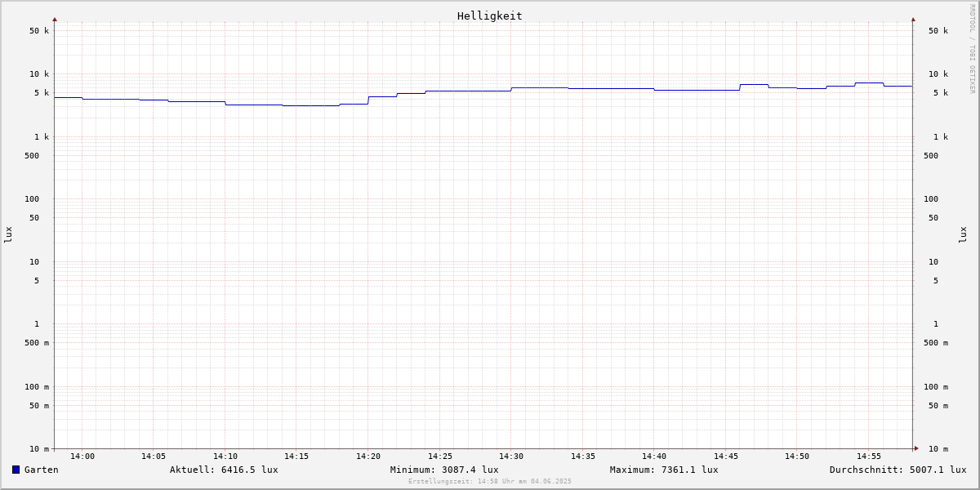The height and width of the screenshot is (490, 980).
Task: Click the 14:05 x-axis time label
Action: (x=154, y=457)
